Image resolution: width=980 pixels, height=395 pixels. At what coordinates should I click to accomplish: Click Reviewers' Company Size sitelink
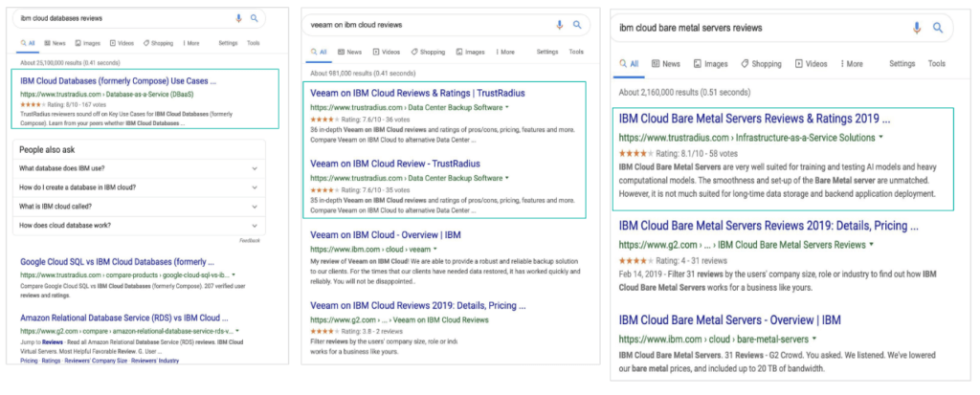(97, 361)
